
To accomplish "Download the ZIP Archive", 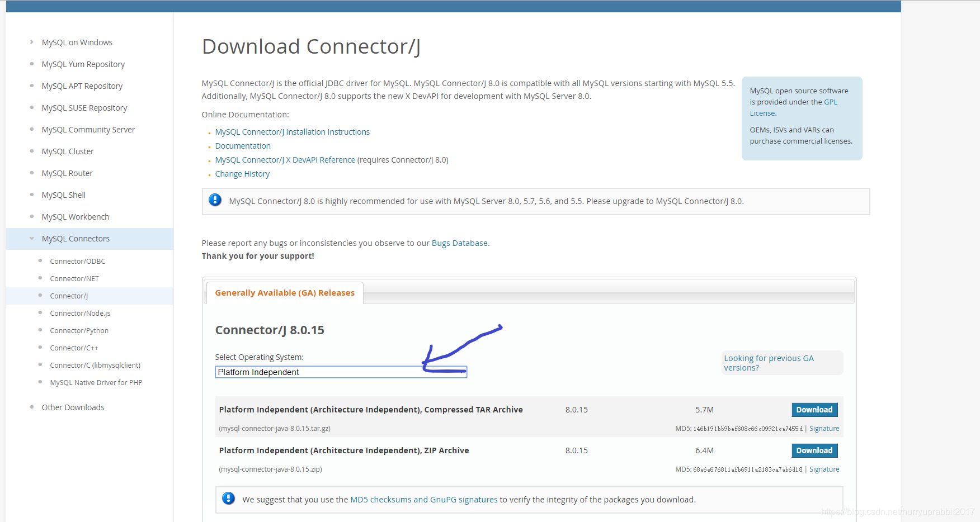I will (x=814, y=450).
